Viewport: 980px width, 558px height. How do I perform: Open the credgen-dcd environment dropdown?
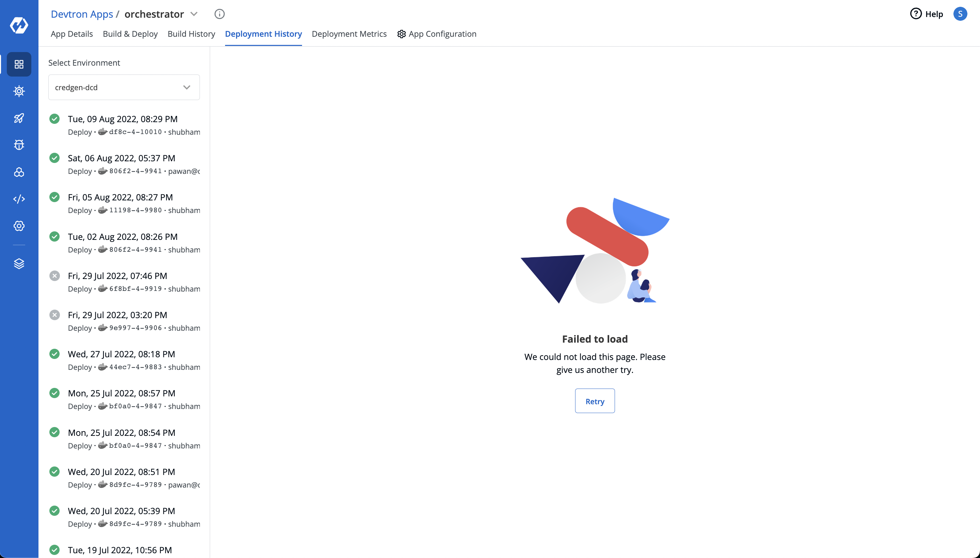click(124, 87)
